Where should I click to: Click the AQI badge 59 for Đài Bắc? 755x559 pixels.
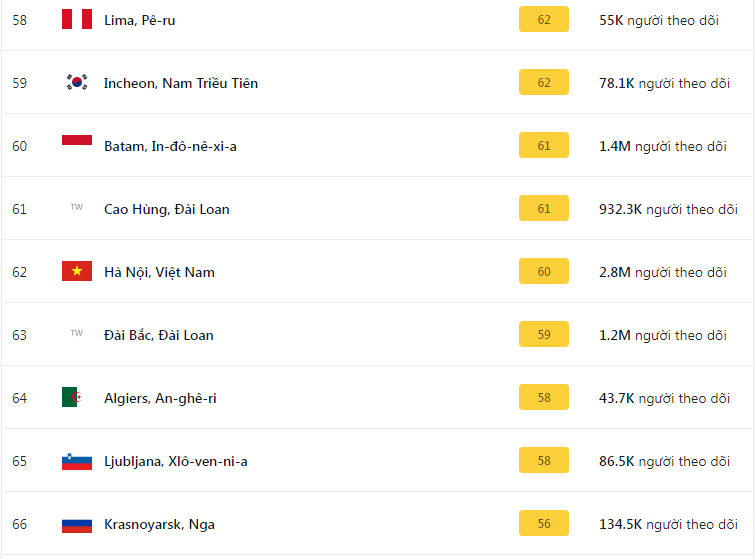point(544,335)
